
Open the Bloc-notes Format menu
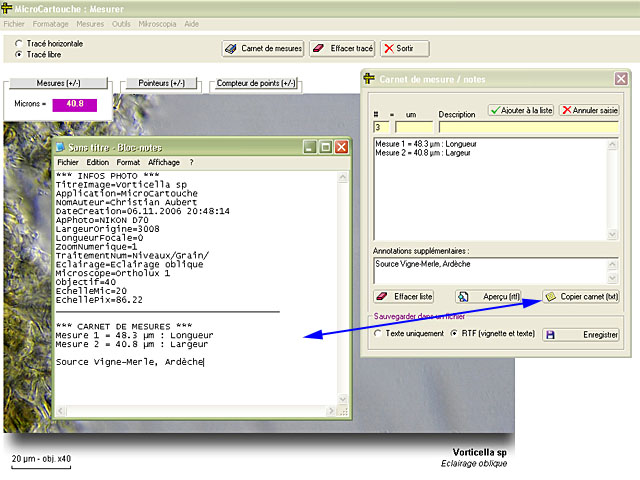(x=128, y=162)
